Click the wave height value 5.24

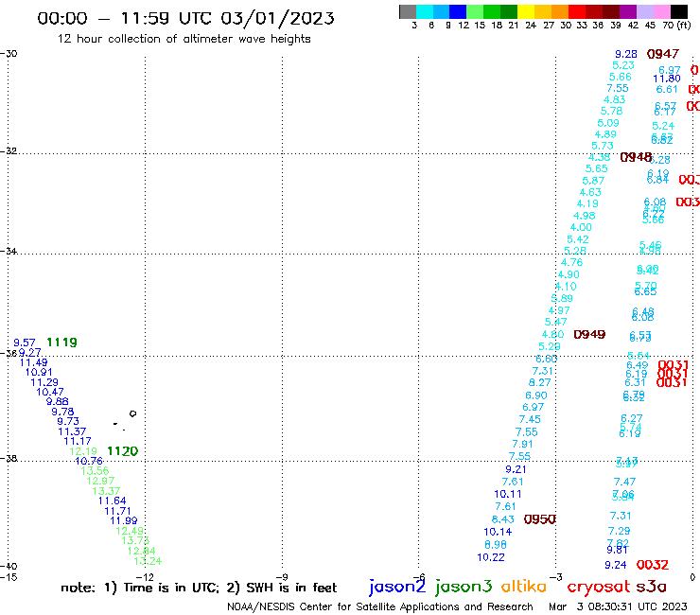663,126
